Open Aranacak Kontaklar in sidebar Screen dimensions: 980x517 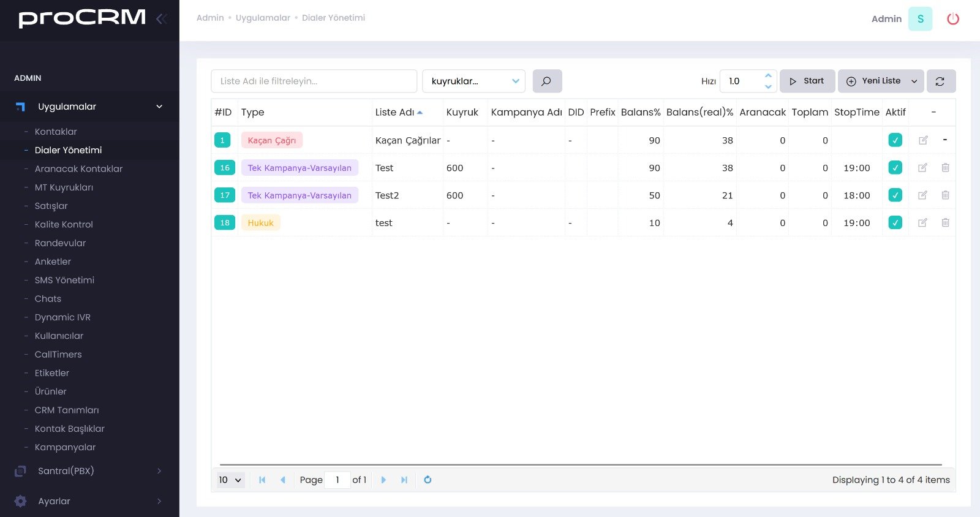pos(78,168)
